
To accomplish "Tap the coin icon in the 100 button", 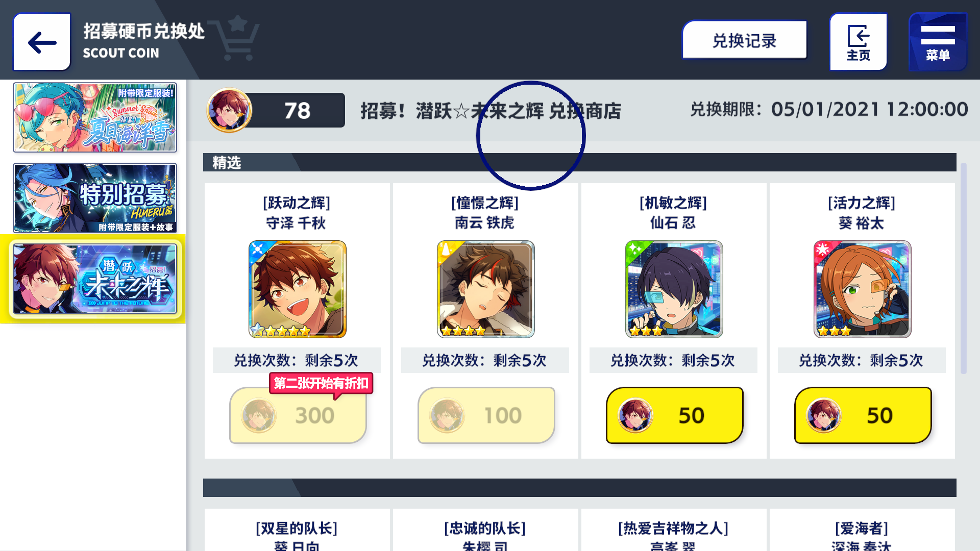I will [447, 415].
